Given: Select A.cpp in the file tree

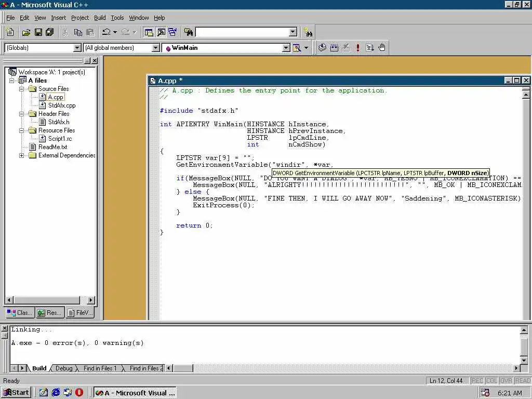Looking at the screenshot, I should point(56,97).
